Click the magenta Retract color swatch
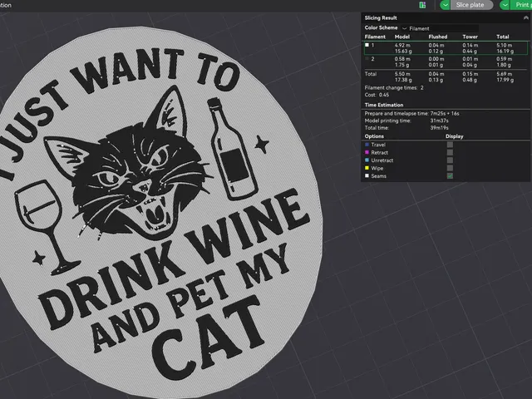 [x=367, y=152]
